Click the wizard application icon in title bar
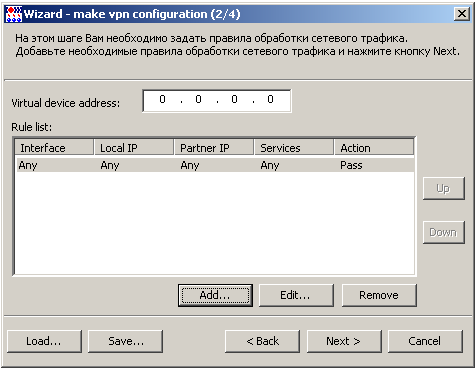This screenshot has height=368, width=476. point(14,14)
